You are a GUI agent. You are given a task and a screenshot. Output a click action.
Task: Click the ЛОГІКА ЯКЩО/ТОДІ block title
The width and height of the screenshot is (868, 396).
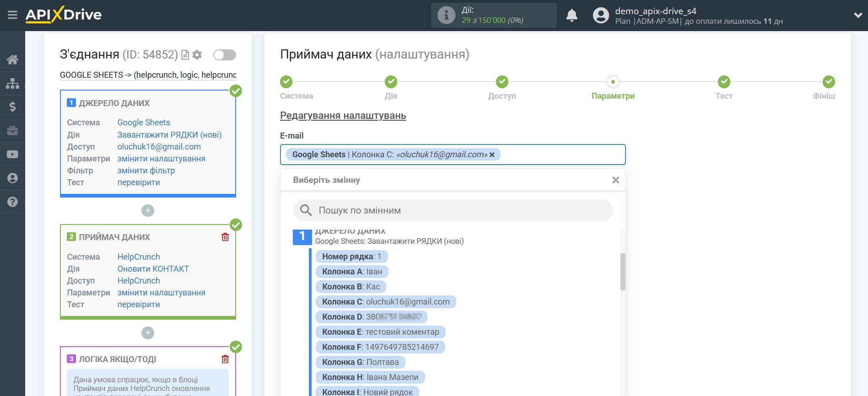[x=118, y=359]
